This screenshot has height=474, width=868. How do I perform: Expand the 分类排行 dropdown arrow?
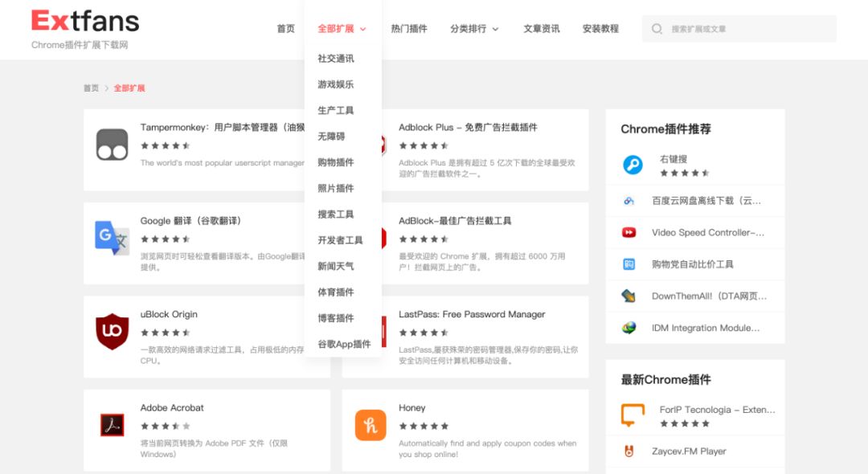click(495, 29)
